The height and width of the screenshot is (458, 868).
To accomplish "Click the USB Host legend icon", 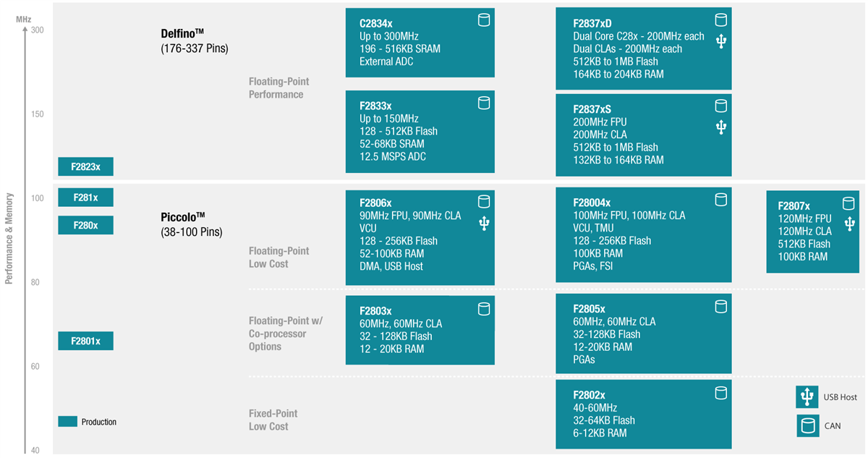I will tap(807, 397).
